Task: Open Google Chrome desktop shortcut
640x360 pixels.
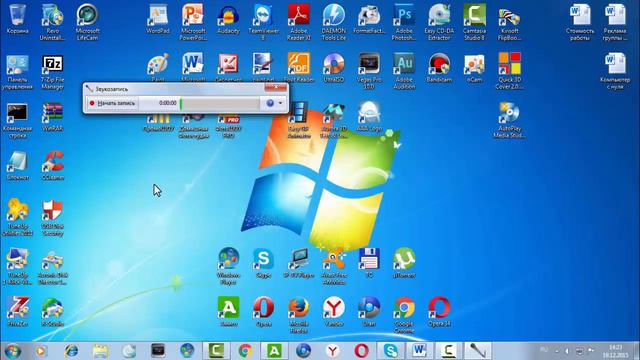Action: pos(404,315)
